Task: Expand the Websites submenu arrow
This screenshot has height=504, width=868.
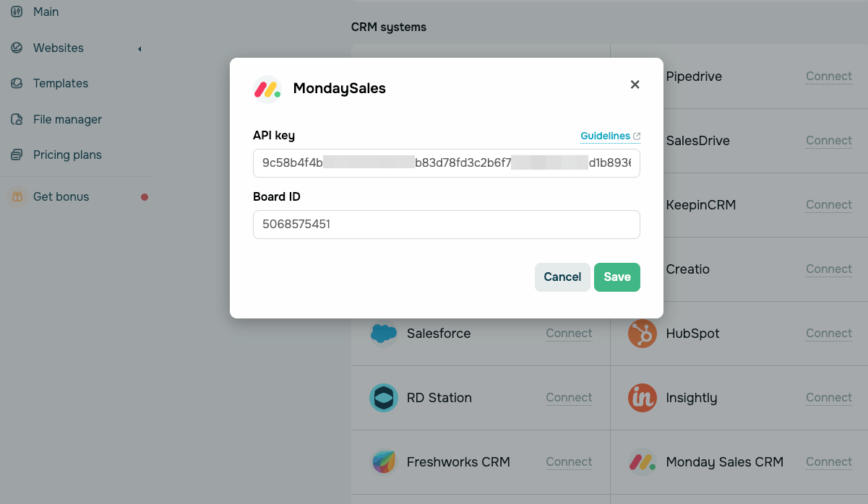Action: point(139,48)
